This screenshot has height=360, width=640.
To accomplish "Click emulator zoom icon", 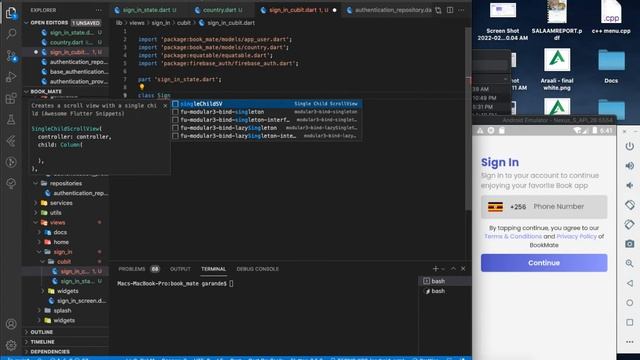I will pyautogui.click(x=629, y=263).
